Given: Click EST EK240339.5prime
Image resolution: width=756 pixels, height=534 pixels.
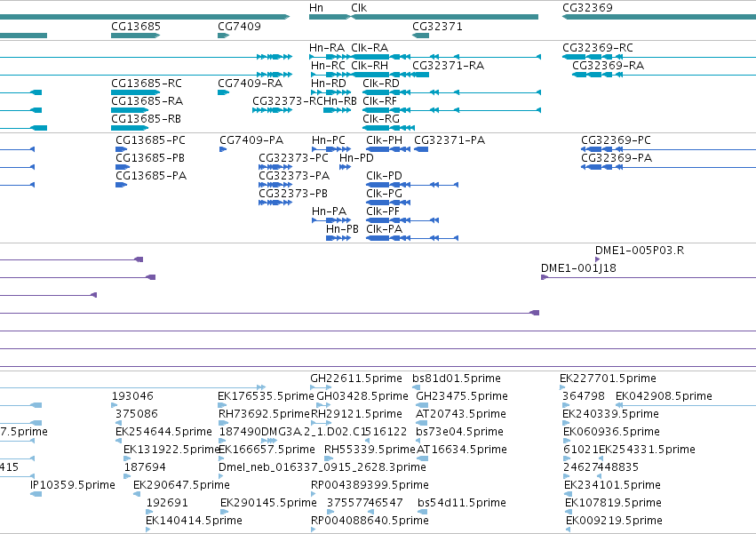Looking at the screenshot, I should pyautogui.click(x=566, y=423).
